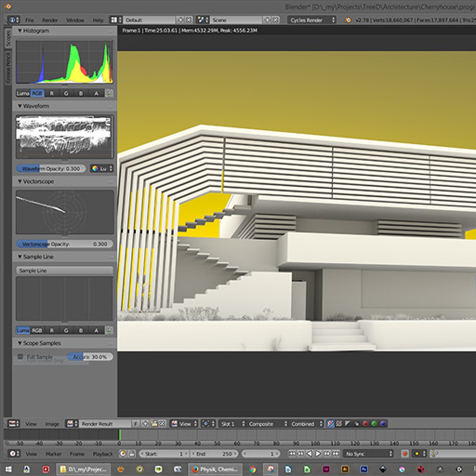Open the screen layout browse icon
This screenshot has width=476, height=476.
point(114,20)
